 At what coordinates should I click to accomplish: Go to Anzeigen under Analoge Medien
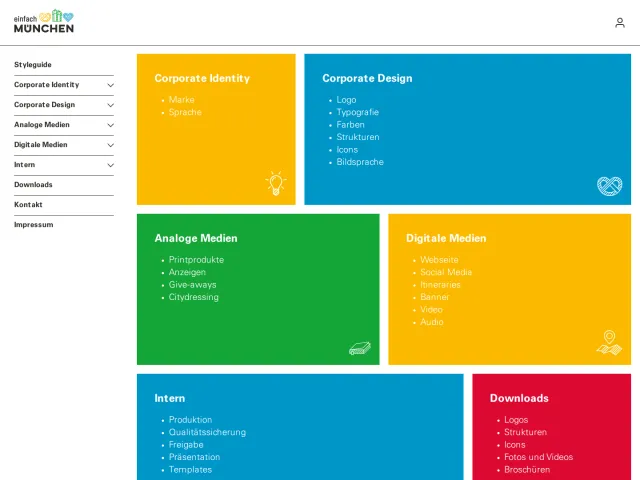click(x=187, y=272)
